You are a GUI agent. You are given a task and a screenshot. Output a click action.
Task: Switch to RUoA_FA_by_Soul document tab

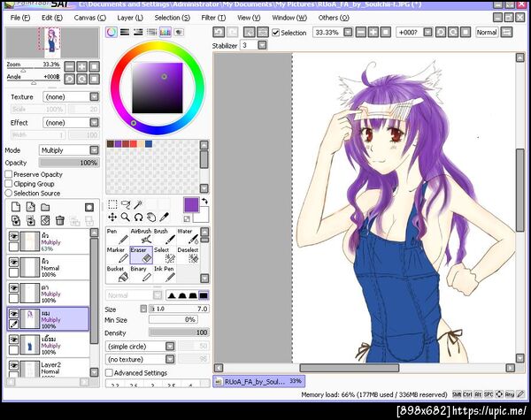tap(258, 381)
